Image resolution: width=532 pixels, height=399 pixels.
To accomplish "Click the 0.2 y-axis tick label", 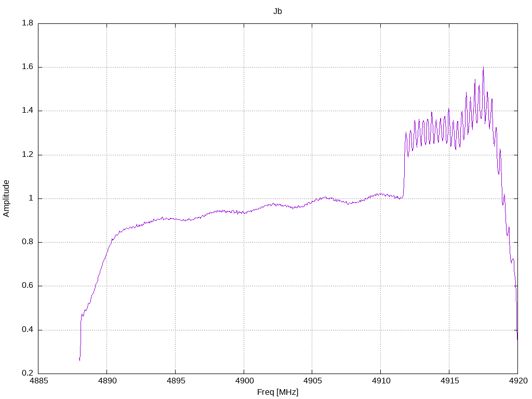I will point(28,373).
